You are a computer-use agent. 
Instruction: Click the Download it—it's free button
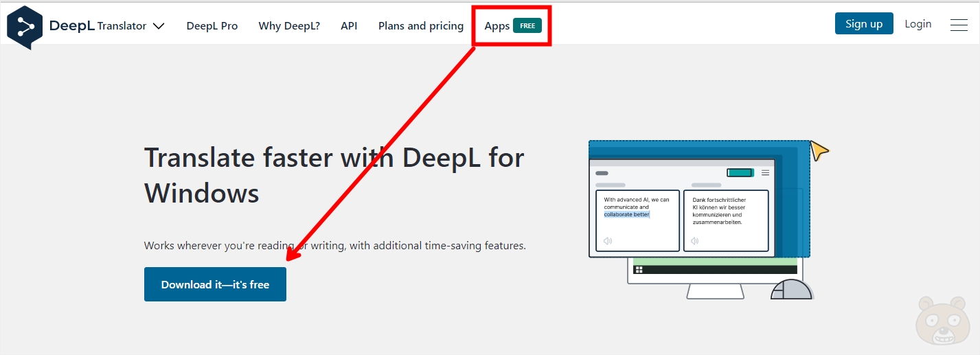[x=215, y=284]
